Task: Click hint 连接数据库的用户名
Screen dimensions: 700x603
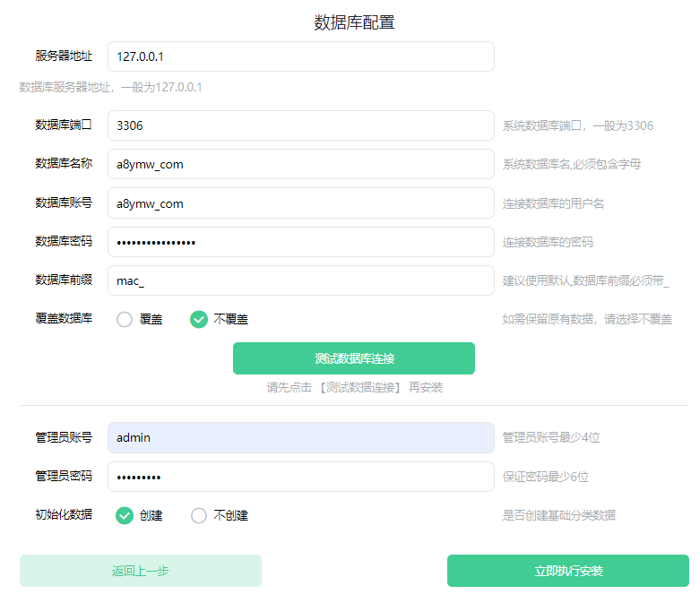Action: [x=554, y=203]
